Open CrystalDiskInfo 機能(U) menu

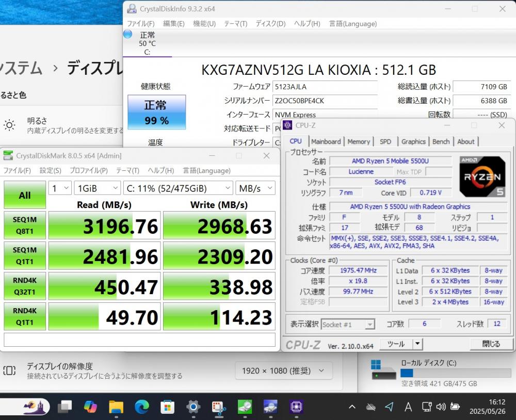(204, 24)
